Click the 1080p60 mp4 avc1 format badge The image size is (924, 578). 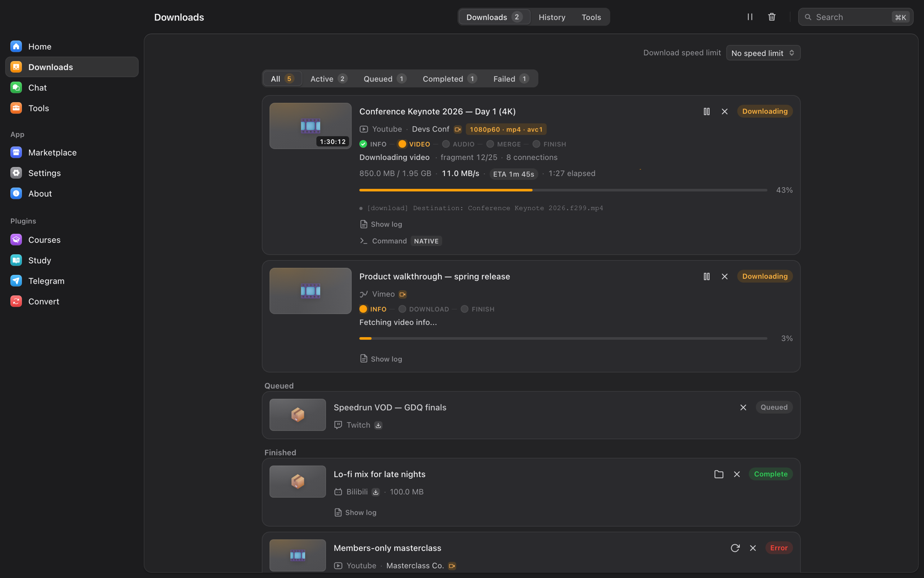click(506, 129)
